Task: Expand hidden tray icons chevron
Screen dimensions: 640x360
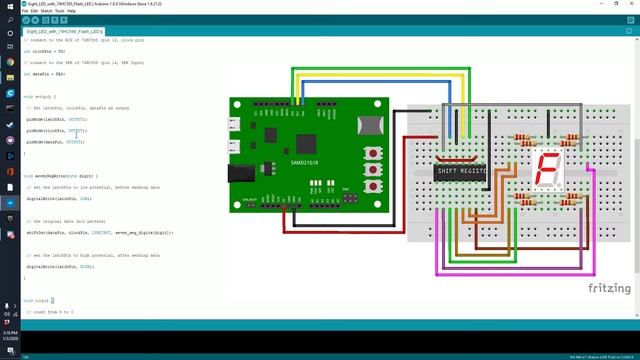Action: click(15, 306)
